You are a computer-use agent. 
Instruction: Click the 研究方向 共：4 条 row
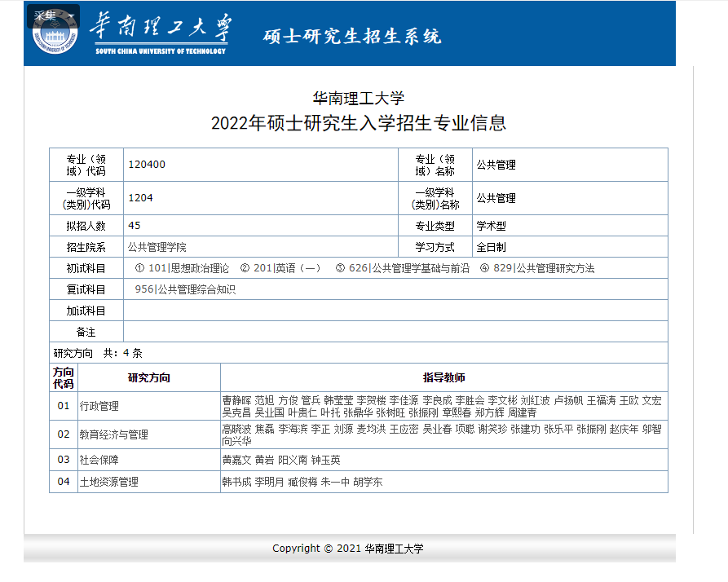pos(359,353)
